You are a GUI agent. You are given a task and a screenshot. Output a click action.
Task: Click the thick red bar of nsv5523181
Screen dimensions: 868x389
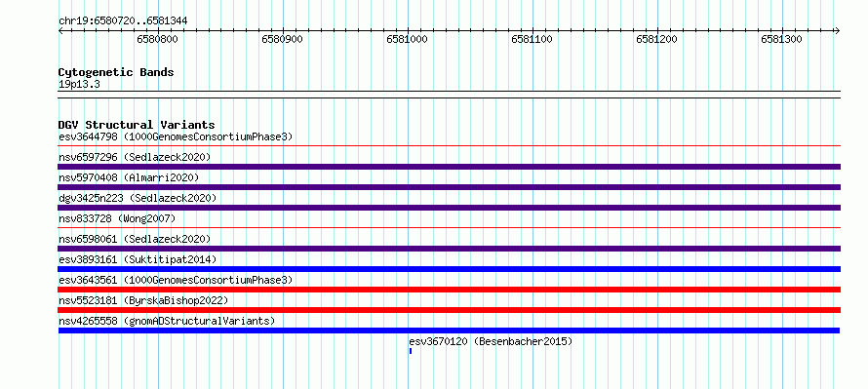click(450, 310)
